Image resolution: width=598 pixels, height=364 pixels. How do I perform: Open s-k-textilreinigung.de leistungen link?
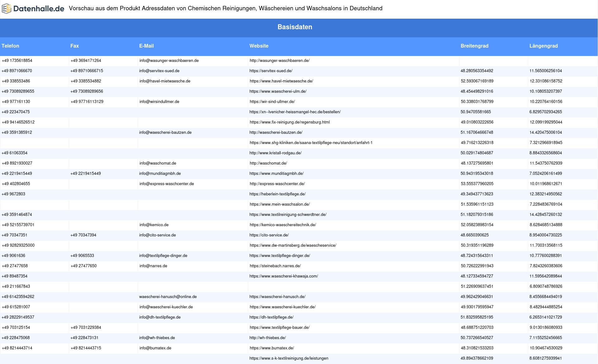pos(289,358)
